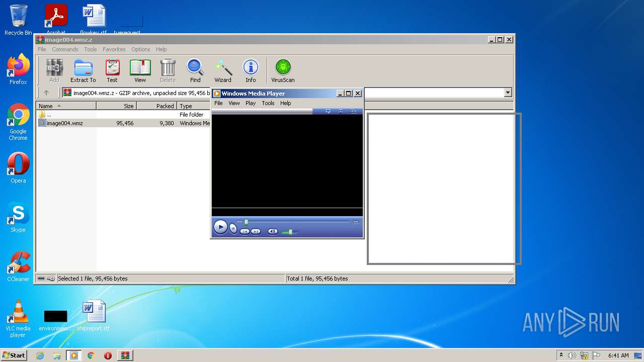Viewport: 644px width, 362px height.
Task: Click the volume speaker tray icon
Action: (x=572, y=355)
